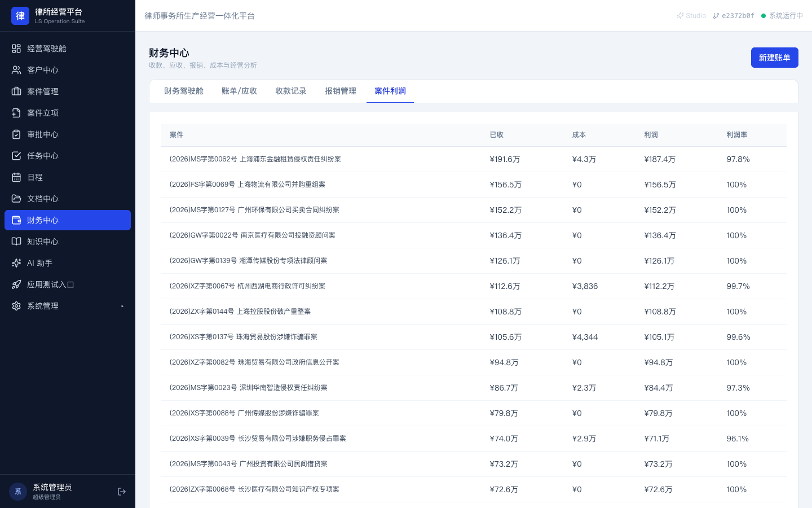This screenshot has width=812, height=508.
Task: Select the 杭州西湖电商行政许可纠纷案 row
Action: (x=474, y=286)
